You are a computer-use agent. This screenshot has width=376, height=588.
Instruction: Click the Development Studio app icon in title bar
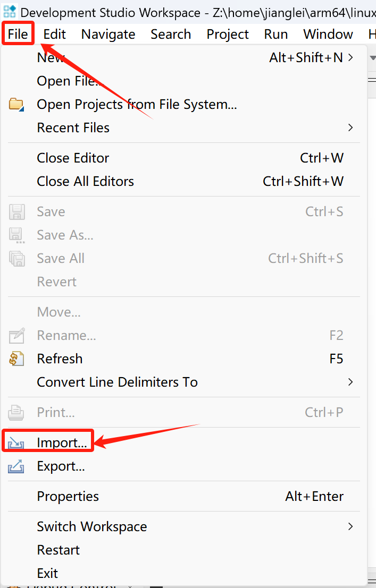coord(10,12)
